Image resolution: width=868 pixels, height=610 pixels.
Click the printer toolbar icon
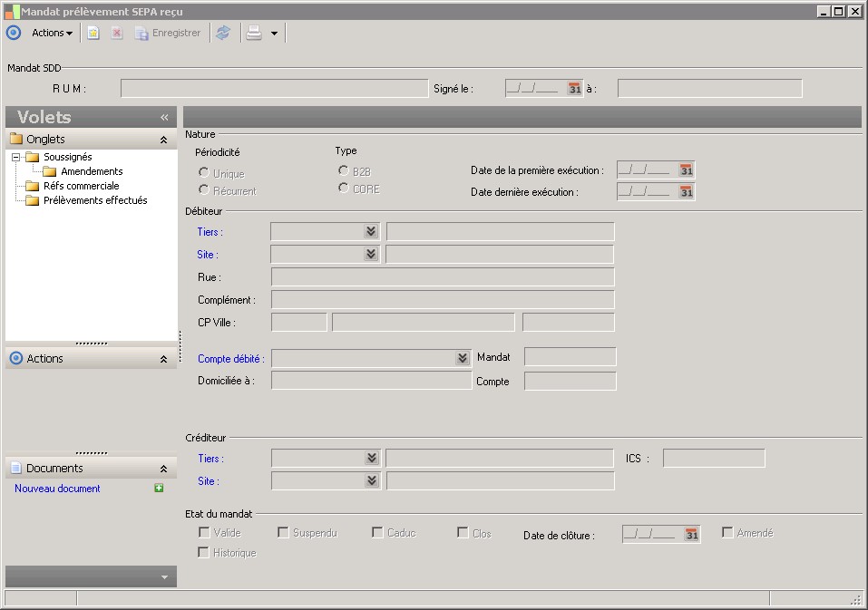point(254,33)
